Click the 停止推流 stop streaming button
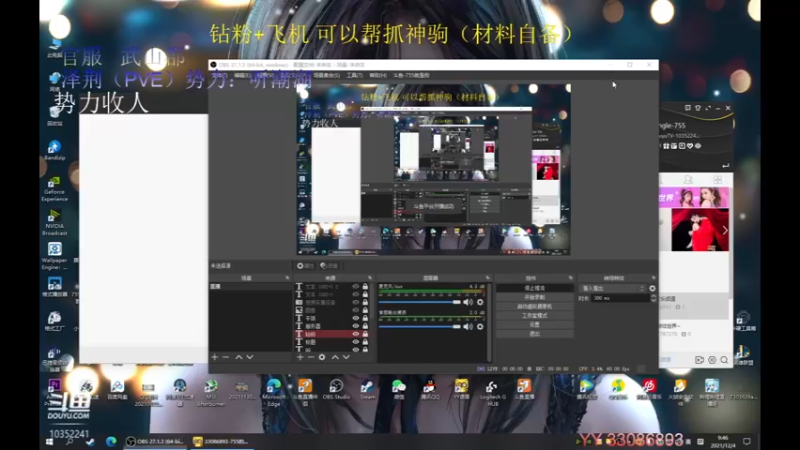Screen dimensions: 800x450 tap(535, 288)
